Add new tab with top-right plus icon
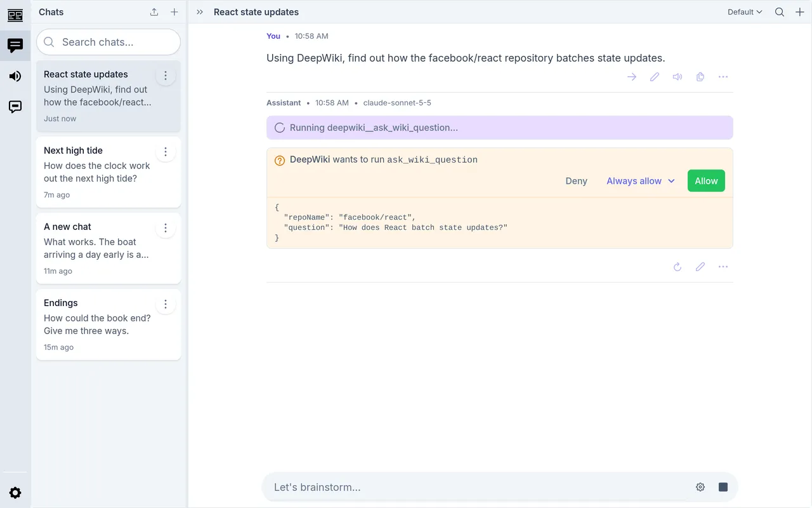Image resolution: width=812 pixels, height=508 pixels. click(800, 12)
